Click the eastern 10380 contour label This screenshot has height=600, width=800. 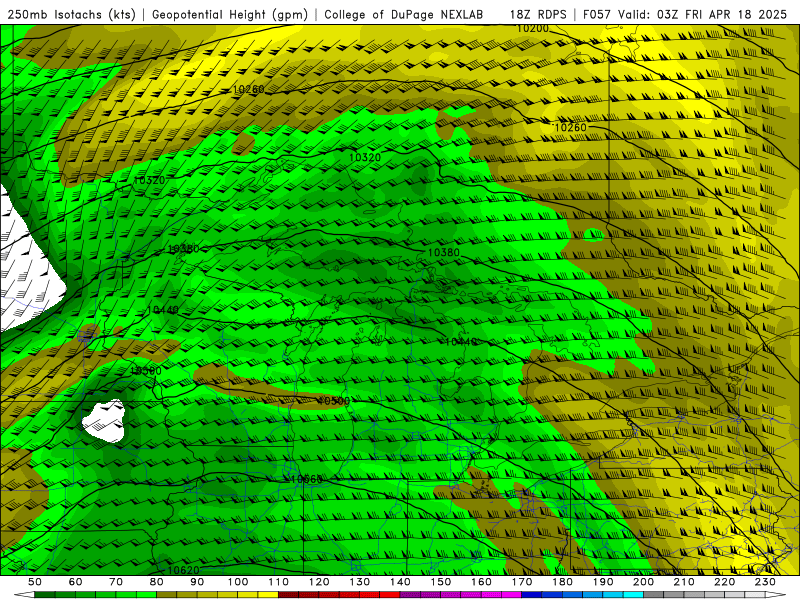443,253
